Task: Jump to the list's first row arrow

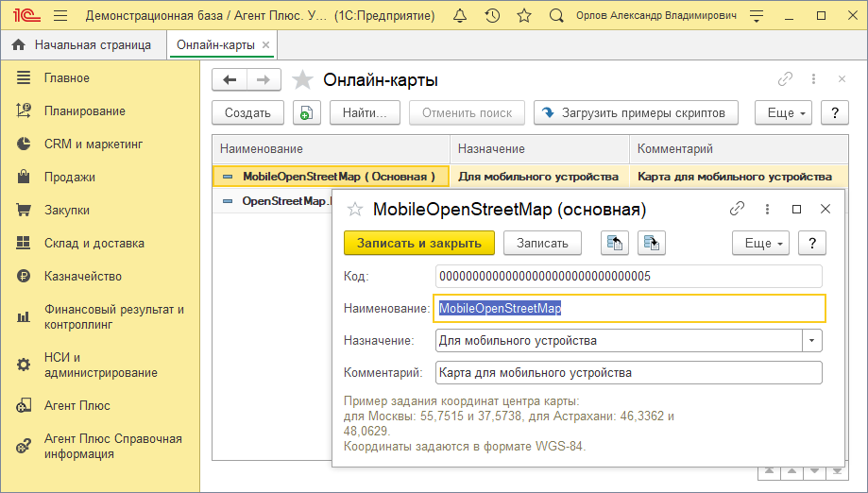Action: [x=770, y=472]
